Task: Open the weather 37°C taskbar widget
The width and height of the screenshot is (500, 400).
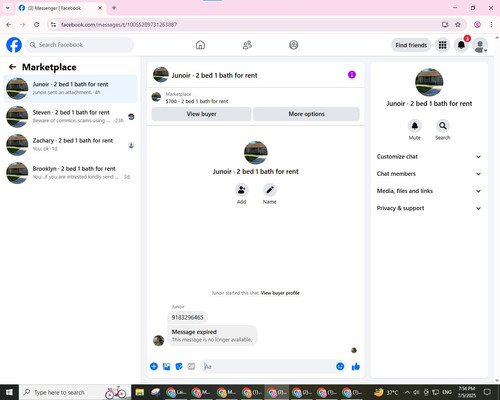Action: point(386,392)
